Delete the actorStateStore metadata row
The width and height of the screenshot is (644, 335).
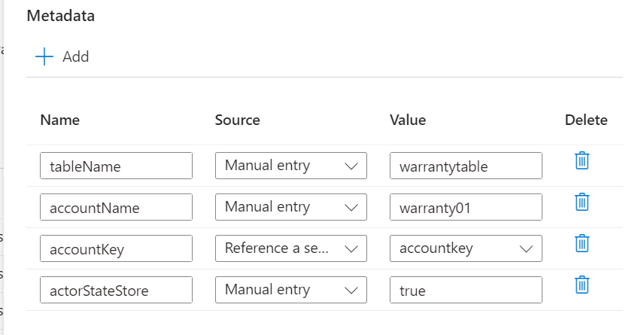click(x=582, y=285)
